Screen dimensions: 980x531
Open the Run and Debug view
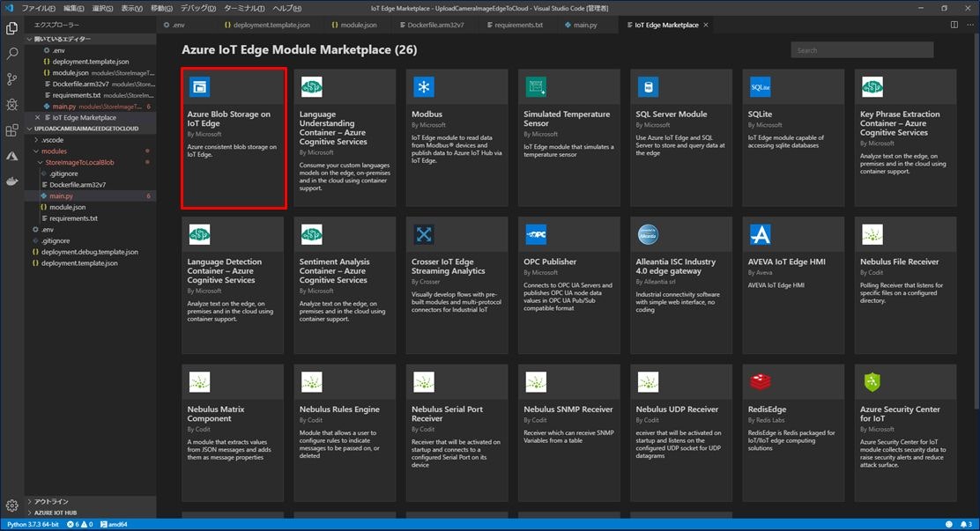[x=11, y=104]
